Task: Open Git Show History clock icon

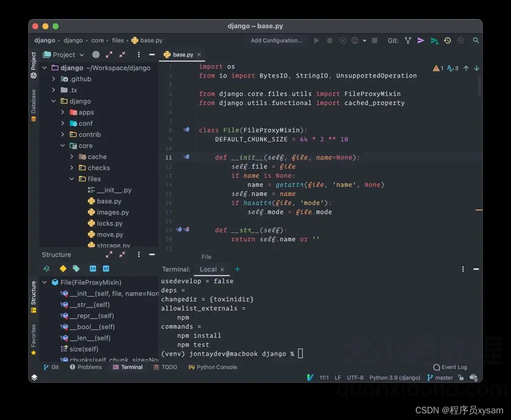Action: tap(448, 40)
